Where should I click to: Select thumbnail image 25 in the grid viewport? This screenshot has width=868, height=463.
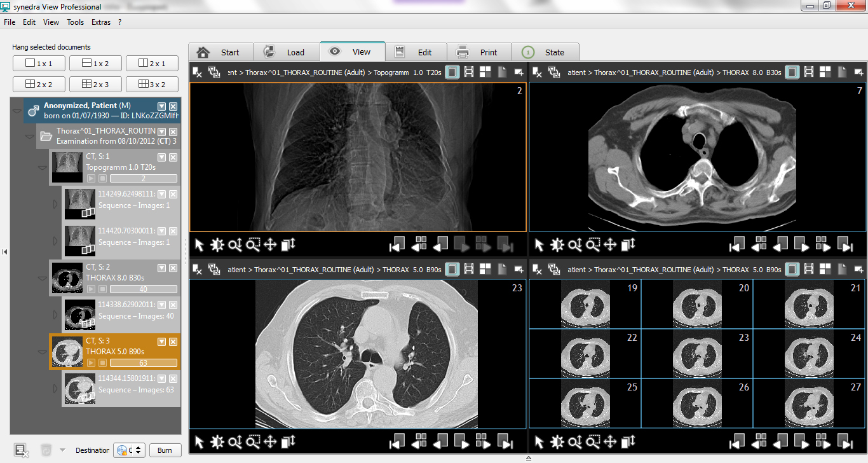[585, 403]
